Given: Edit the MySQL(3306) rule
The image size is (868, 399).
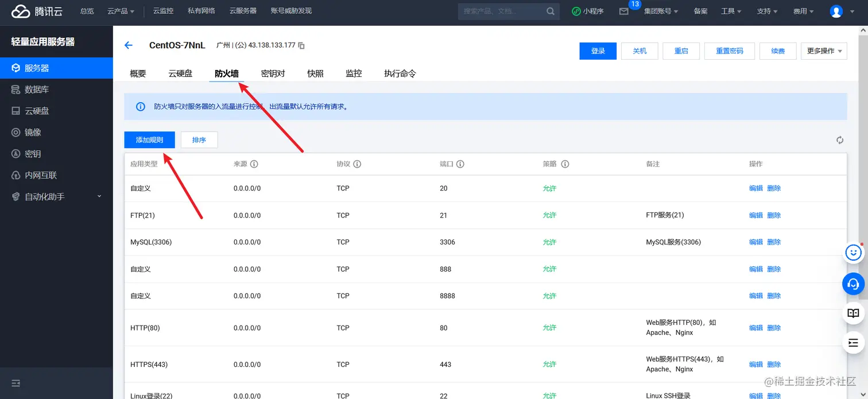Looking at the screenshot, I should (x=756, y=242).
